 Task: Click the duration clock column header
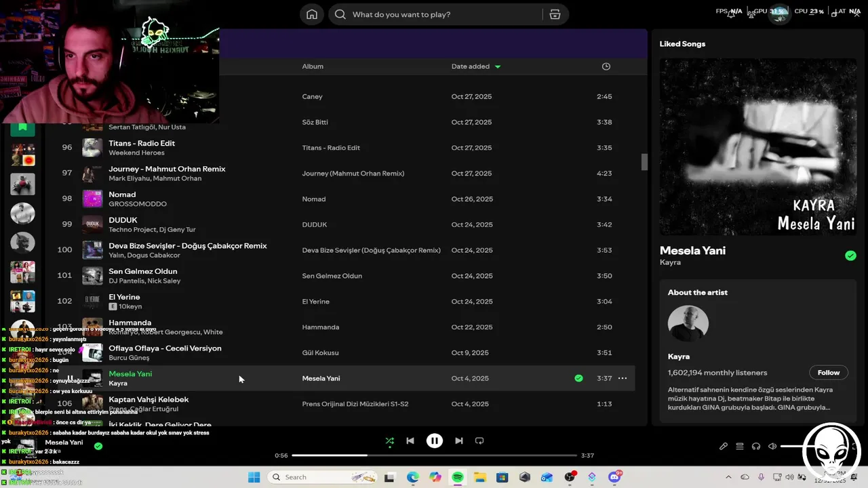pyautogui.click(x=606, y=66)
